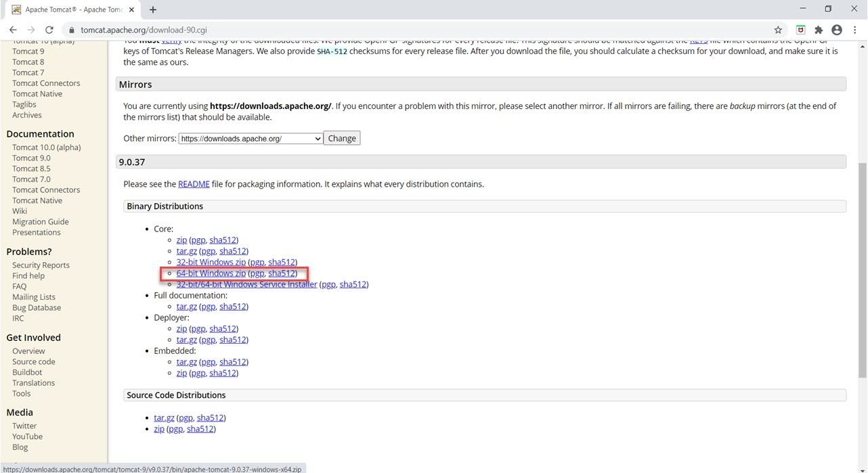This screenshot has height=473, width=868.
Task: Click the page vertical scrollbar
Action: coord(862,271)
